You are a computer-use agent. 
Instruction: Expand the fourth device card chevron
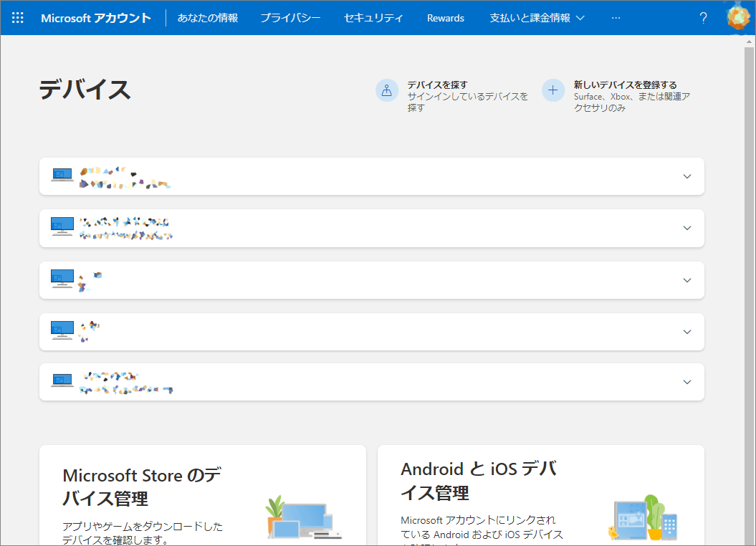[687, 332]
